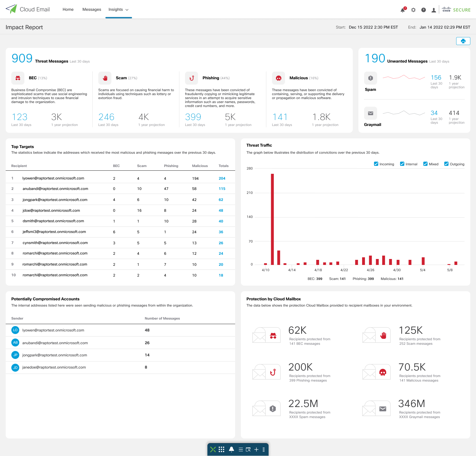This screenshot has width=476, height=456.
Task: Click the 909 Threat Messages count
Action: point(22,58)
